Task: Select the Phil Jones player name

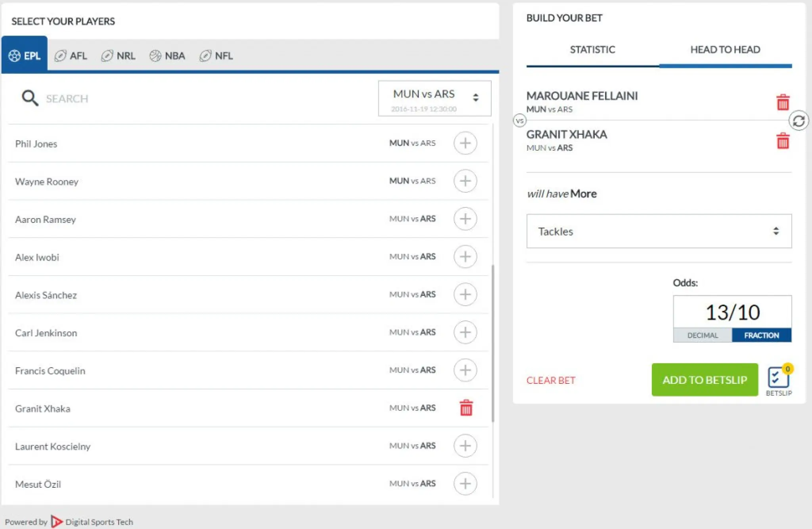Action: [36, 144]
